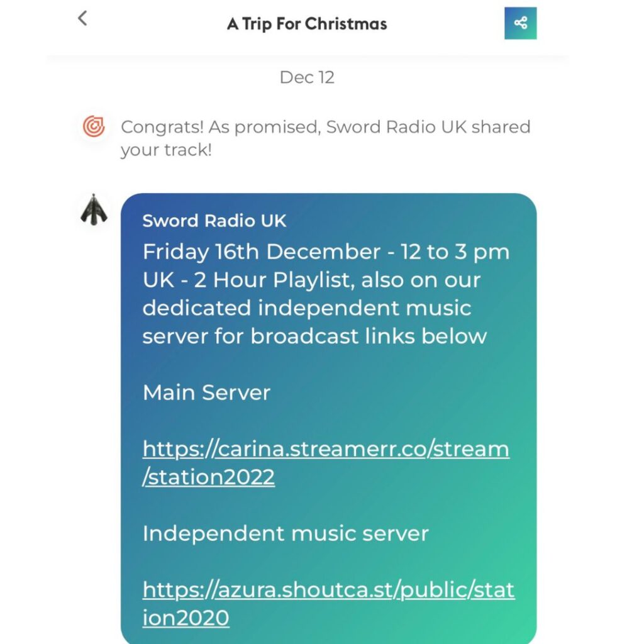Click the Independent music server label
This screenshot has width=644, height=644.
pos(286,533)
